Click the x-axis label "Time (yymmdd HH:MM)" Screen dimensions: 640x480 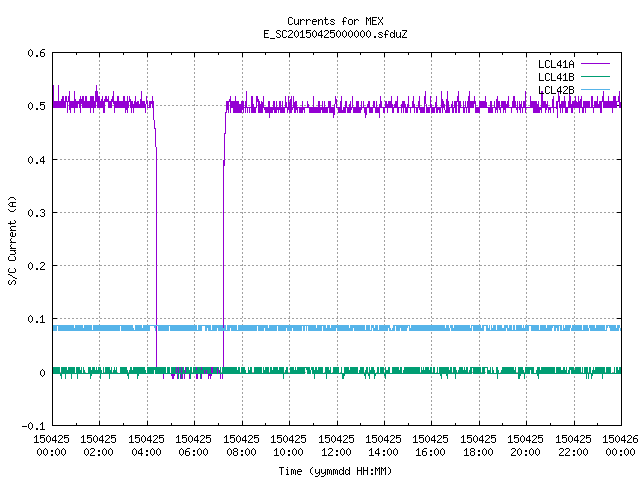[x=335, y=471]
